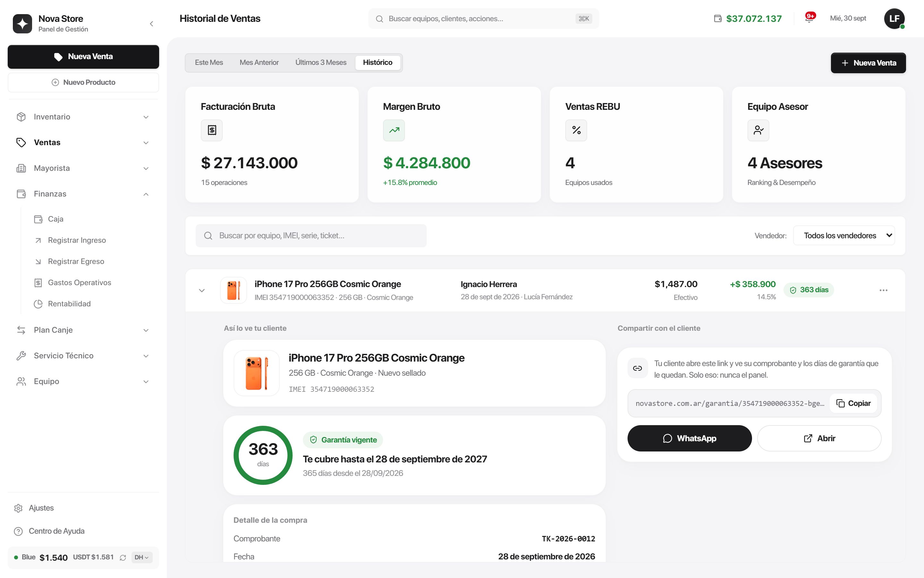Click the Facturación Bruta receipt icon
Image resolution: width=924 pixels, height=578 pixels.
212,130
